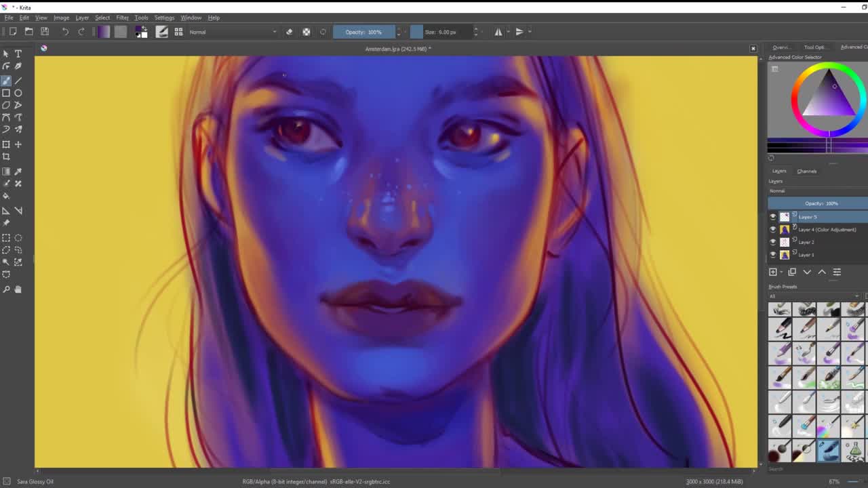This screenshot has height=488, width=868.
Task: Open the brush blending mode dropdown
Action: pyautogui.click(x=233, y=32)
